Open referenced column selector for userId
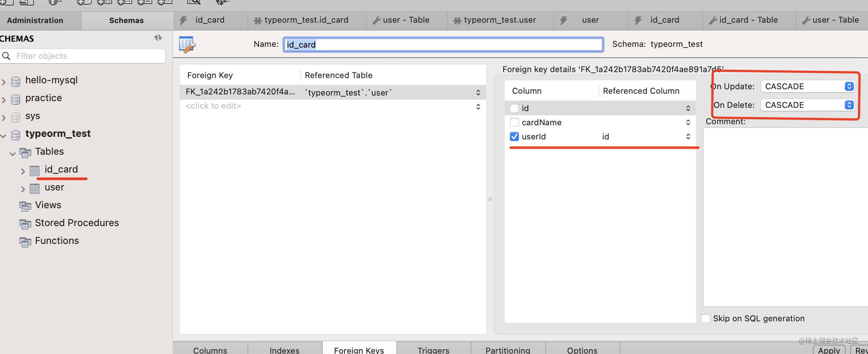The height and width of the screenshot is (354, 868). click(x=688, y=136)
